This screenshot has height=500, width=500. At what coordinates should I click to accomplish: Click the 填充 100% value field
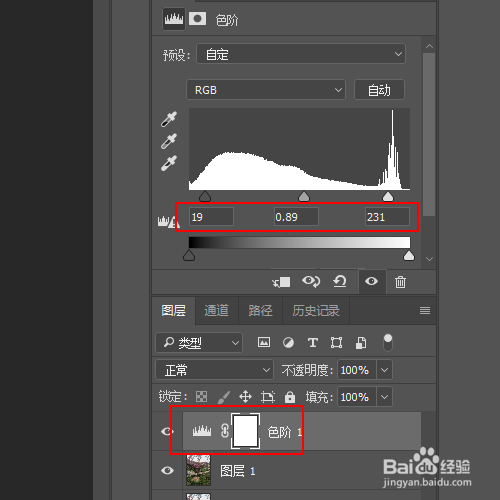(357, 397)
